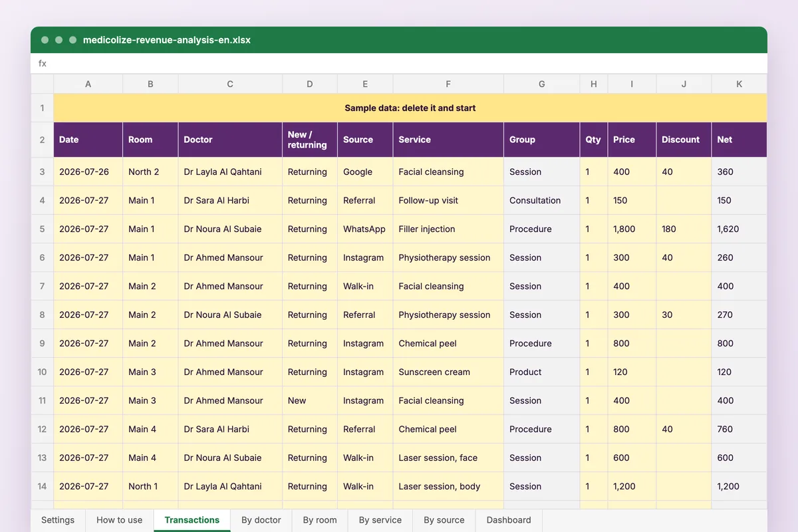798x532 pixels.
Task: Select the 'Sample data: delete it and start' banner cell
Action: click(410, 108)
